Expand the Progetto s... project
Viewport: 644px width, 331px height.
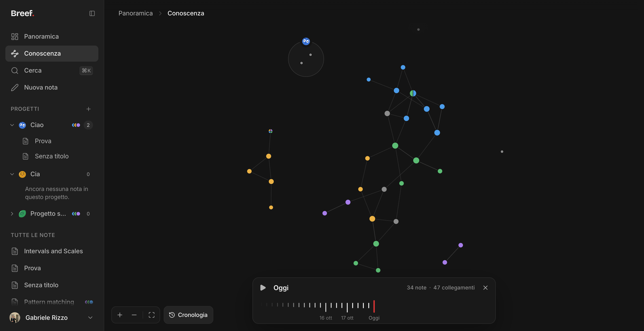pyautogui.click(x=12, y=214)
